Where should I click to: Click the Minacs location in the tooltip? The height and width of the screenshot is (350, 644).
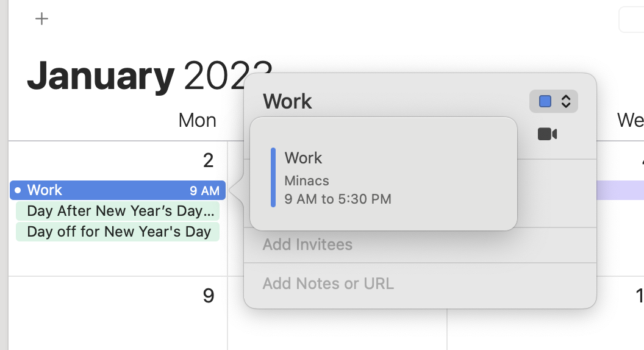(307, 180)
